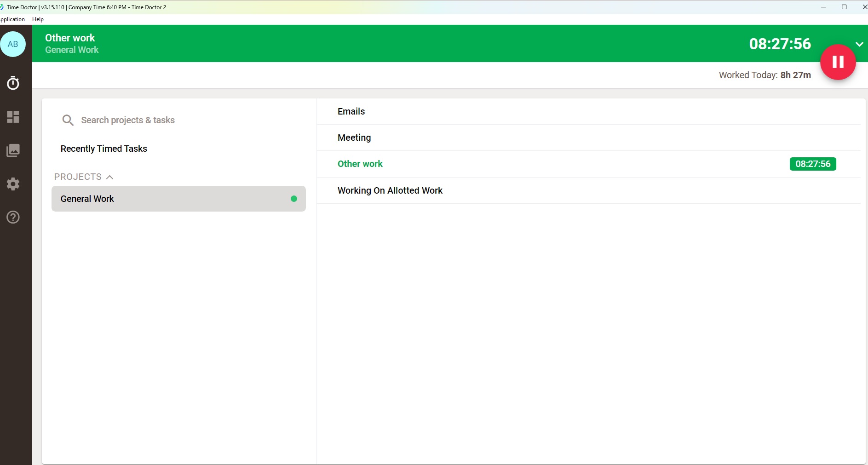Image resolution: width=868 pixels, height=465 pixels.
Task: Select the General Work project
Action: [178, 199]
